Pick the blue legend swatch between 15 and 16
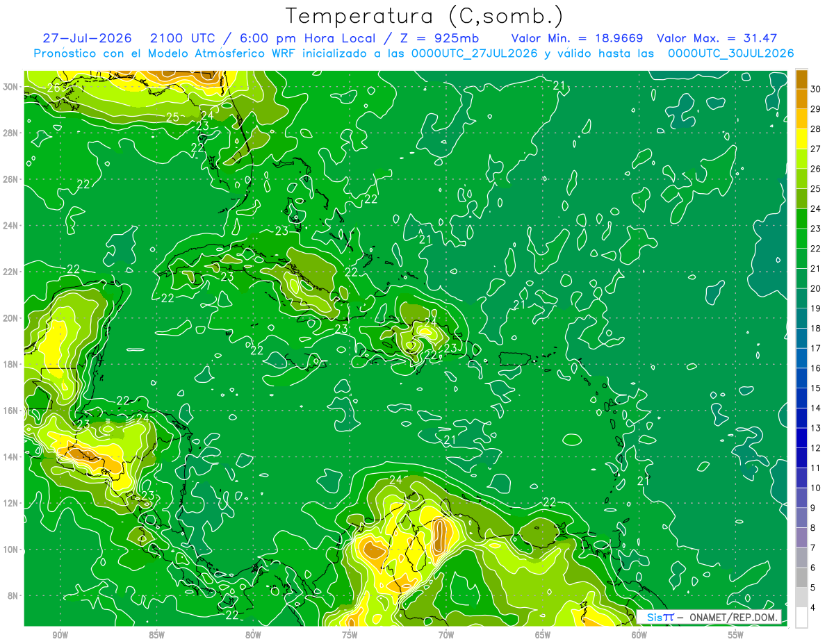834x644 pixels. (801, 378)
